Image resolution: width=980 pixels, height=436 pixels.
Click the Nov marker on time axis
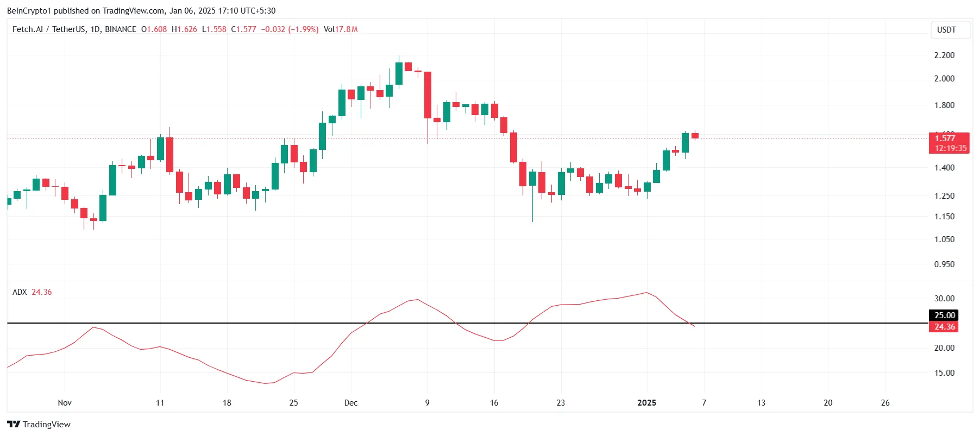[65, 402]
